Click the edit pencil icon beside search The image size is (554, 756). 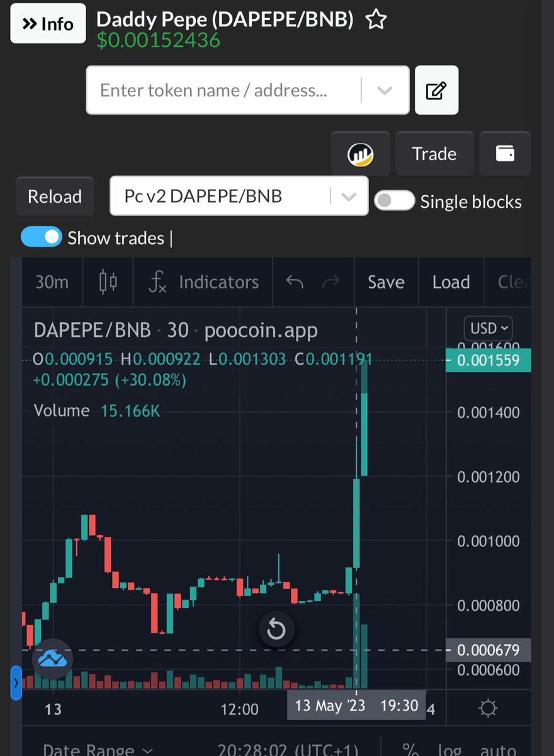pyautogui.click(x=437, y=89)
